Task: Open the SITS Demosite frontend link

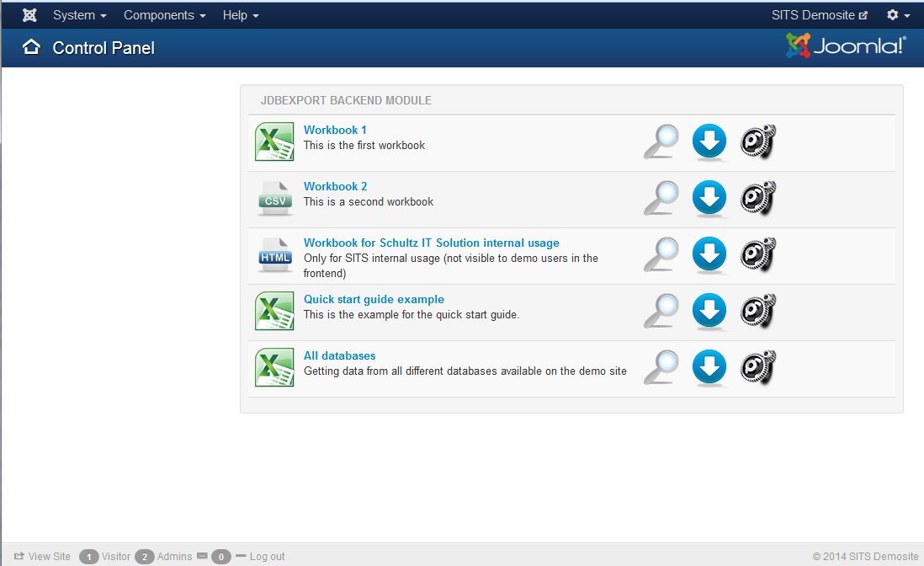Action: (x=819, y=15)
